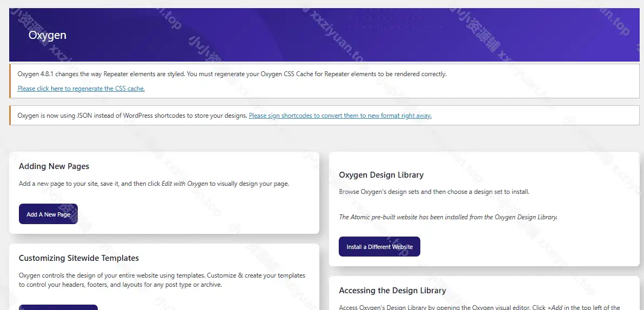Click the Oxygen controls the design paragraph
This screenshot has width=644, height=310.
162,280
